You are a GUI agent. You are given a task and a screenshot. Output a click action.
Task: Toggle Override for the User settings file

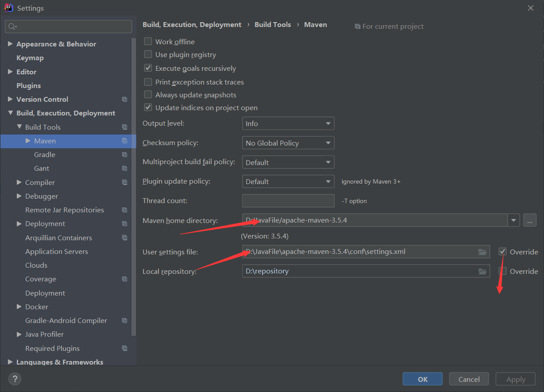(x=502, y=251)
